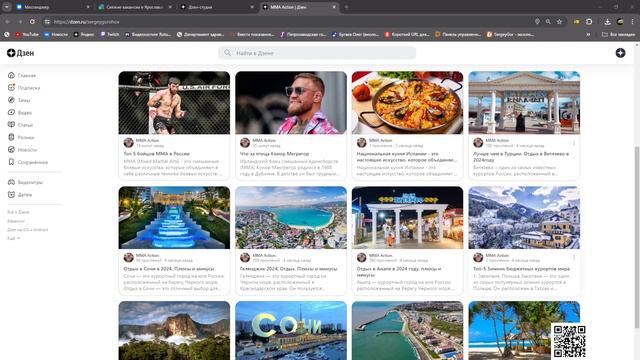Show more bookmarks chevron
The height and width of the screenshot is (360, 640).
click(x=588, y=34)
